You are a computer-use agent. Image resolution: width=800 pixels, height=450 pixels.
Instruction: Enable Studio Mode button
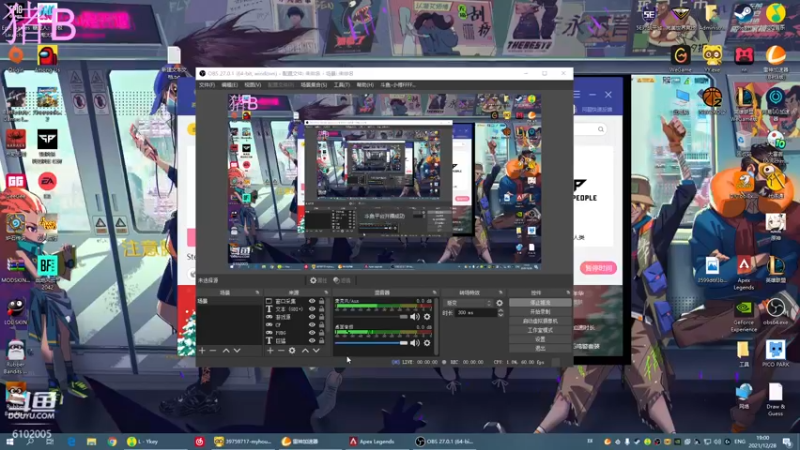[x=540, y=330]
